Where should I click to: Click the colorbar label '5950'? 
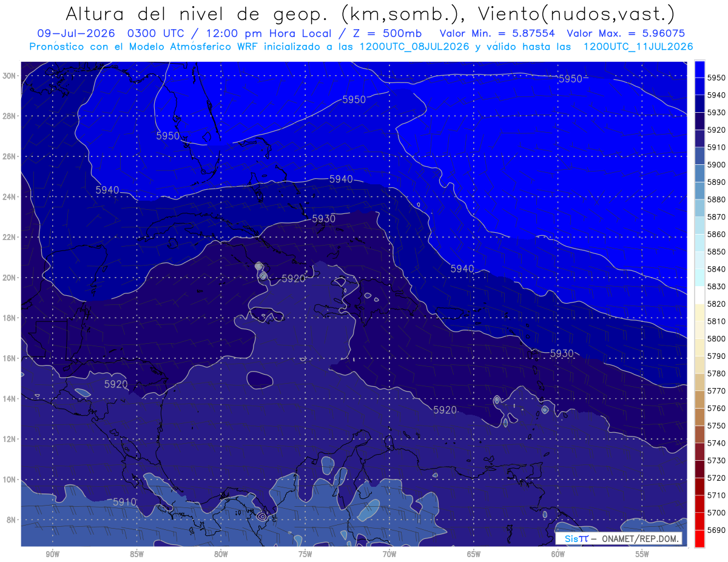716,78
